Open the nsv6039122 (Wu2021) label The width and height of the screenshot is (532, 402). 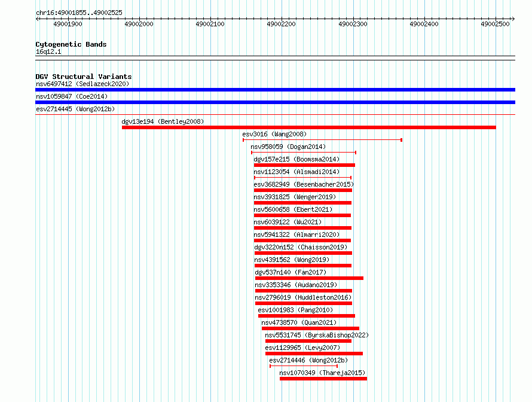pos(288,222)
